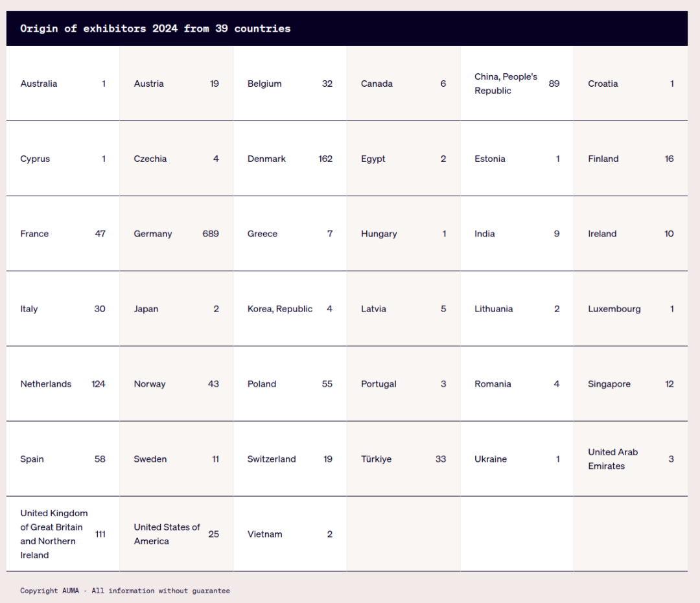Click the United States of America cell
This screenshot has width=700, height=603.
[176, 534]
